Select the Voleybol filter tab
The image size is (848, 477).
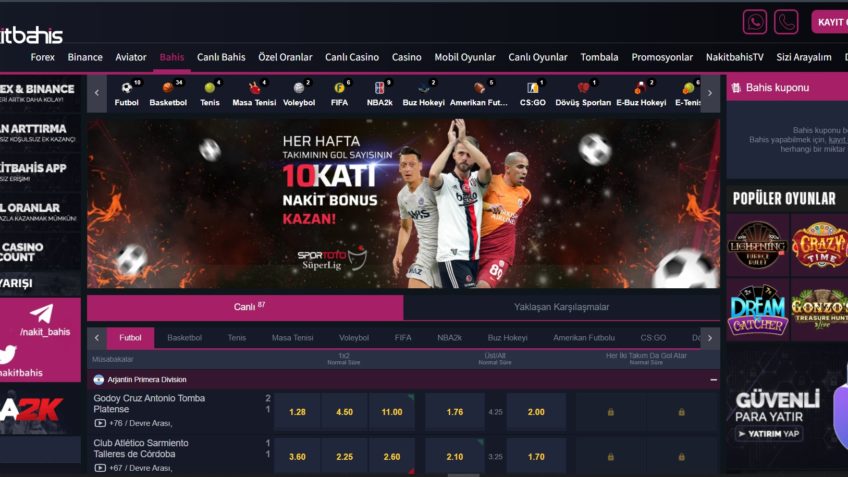(353, 338)
